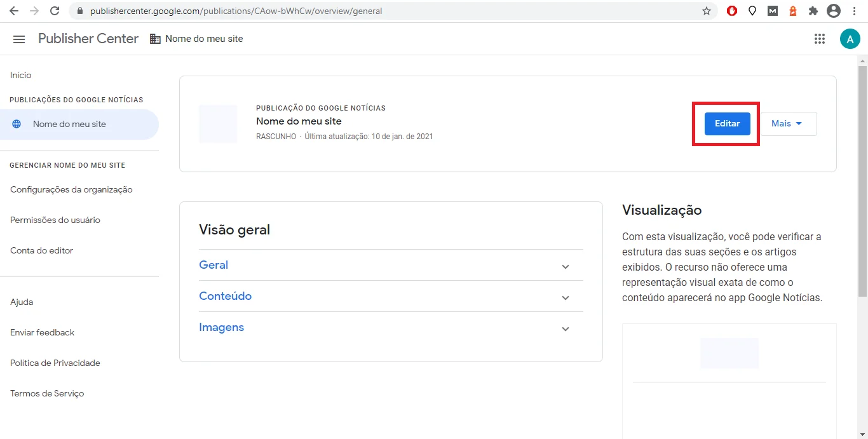Click the Editar button

pos(728,124)
